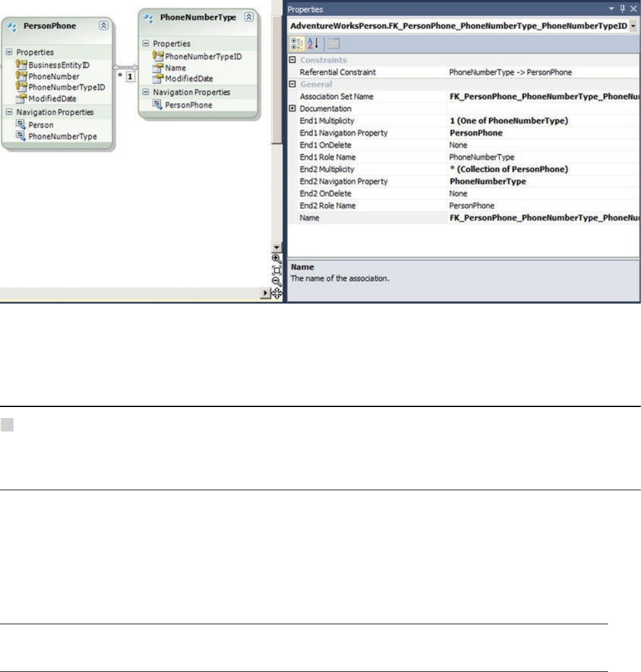Viewport: 641px width, 672px height.
Task: Expand the Documentation property
Action: click(293, 108)
